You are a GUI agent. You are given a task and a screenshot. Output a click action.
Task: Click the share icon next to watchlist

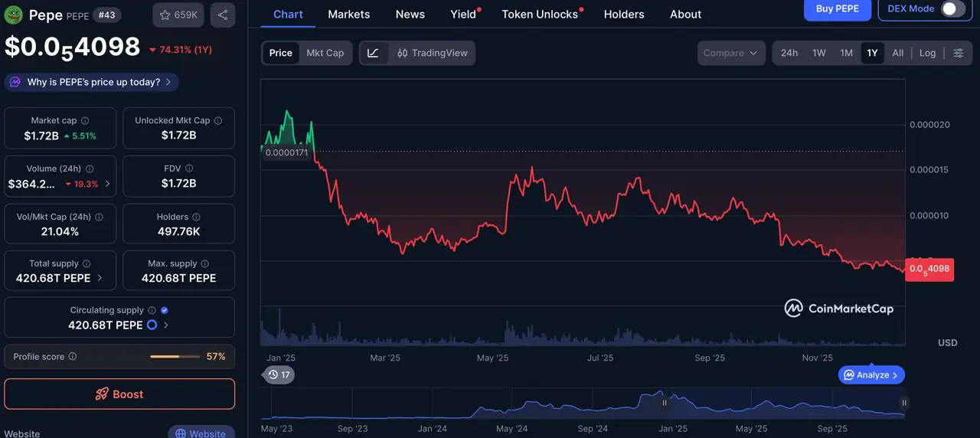pyautogui.click(x=222, y=15)
